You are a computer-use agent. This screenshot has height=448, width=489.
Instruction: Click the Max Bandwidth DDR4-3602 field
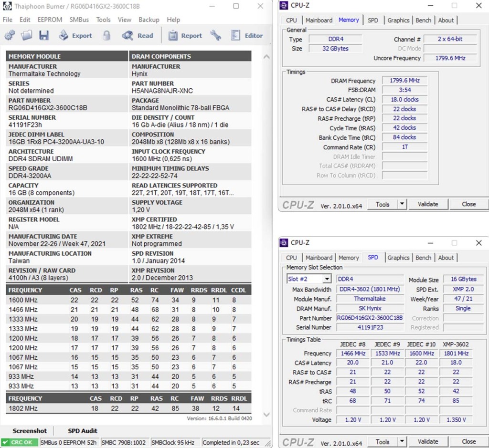point(370,289)
